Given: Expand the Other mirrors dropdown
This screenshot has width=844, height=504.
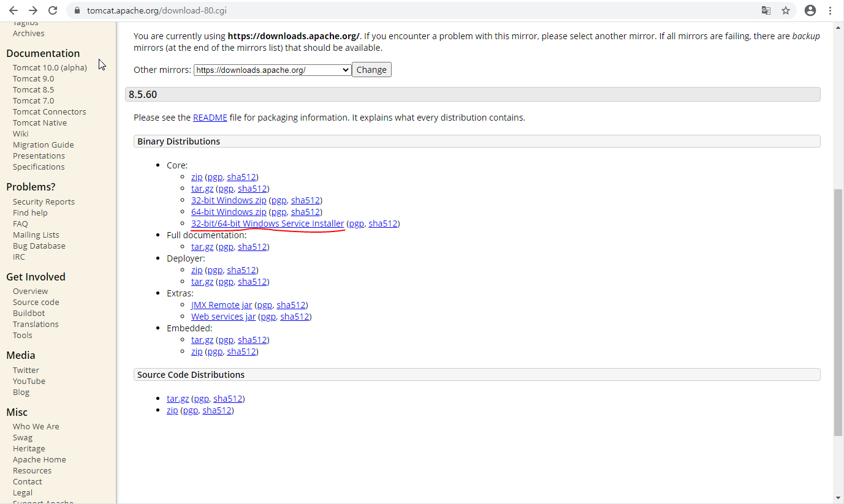Looking at the screenshot, I should (x=272, y=70).
